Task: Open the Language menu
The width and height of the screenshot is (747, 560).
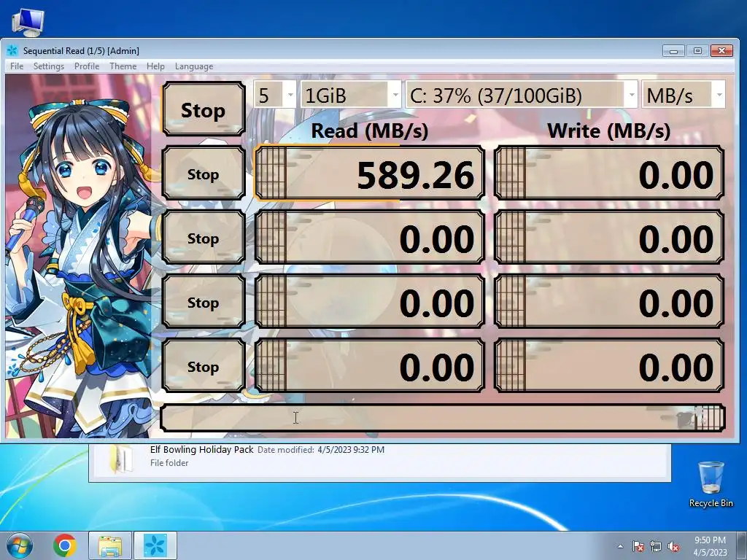Action: point(194,66)
